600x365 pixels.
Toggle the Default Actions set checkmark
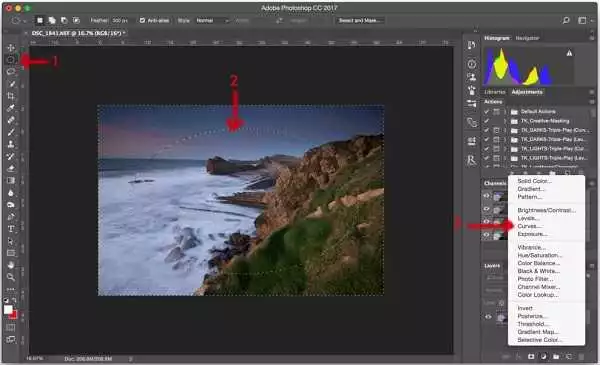(x=486, y=112)
